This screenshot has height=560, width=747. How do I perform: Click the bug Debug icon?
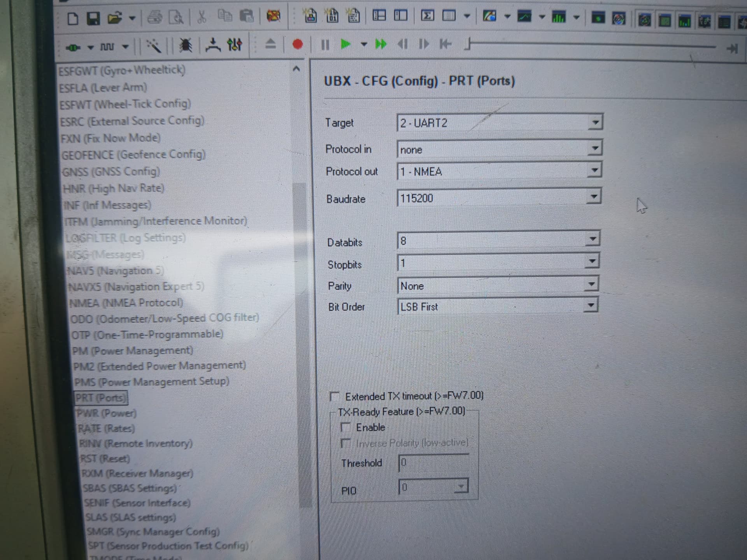186,46
